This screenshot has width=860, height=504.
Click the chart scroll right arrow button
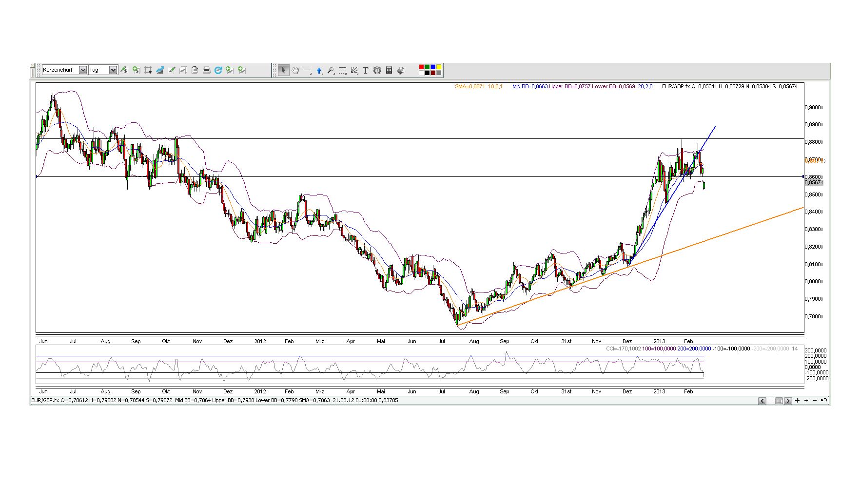pos(788,401)
